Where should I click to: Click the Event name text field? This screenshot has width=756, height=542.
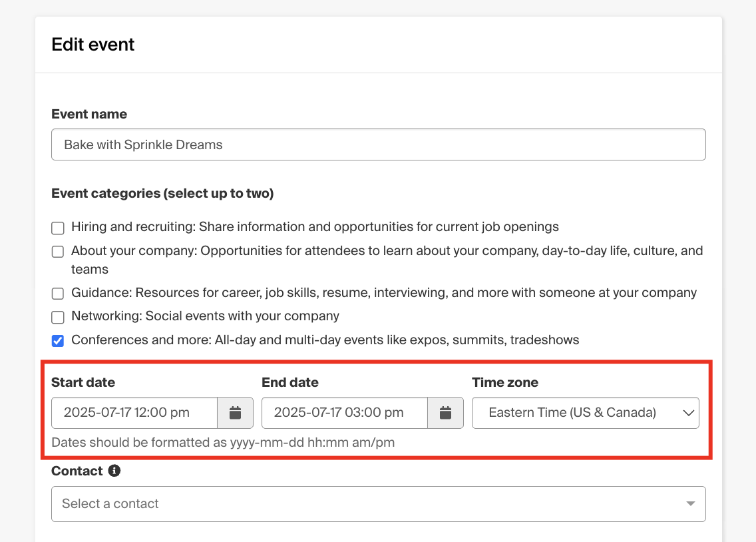click(378, 144)
